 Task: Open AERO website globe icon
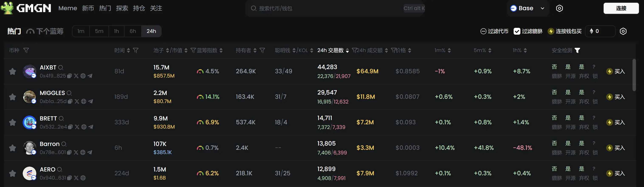pyautogui.click(x=83, y=178)
